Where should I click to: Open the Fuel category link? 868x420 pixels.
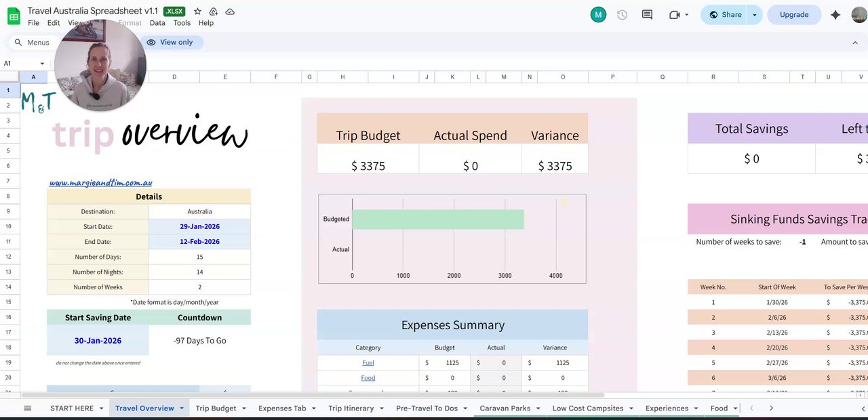pos(368,363)
